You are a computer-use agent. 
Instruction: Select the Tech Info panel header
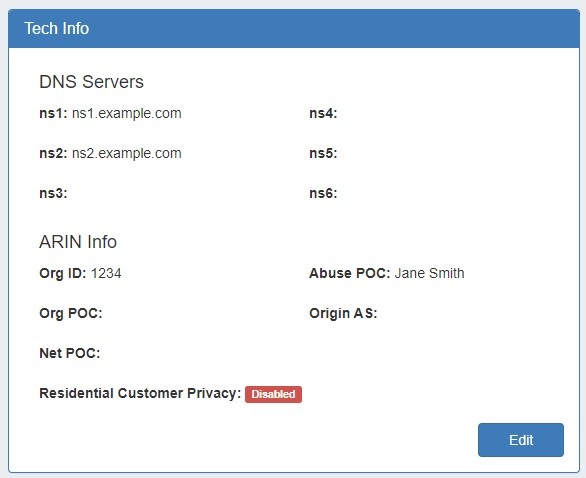click(294, 29)
